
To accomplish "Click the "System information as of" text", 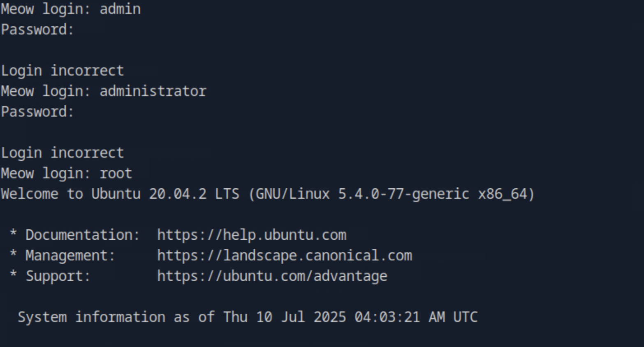I will pos(116,317).
